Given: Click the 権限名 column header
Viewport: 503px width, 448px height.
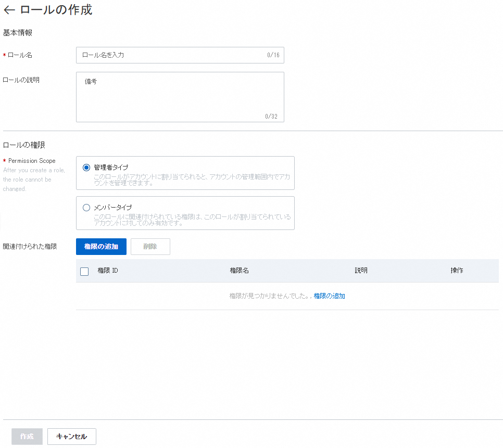Looking at the screenshot, I should click(240, 271).
